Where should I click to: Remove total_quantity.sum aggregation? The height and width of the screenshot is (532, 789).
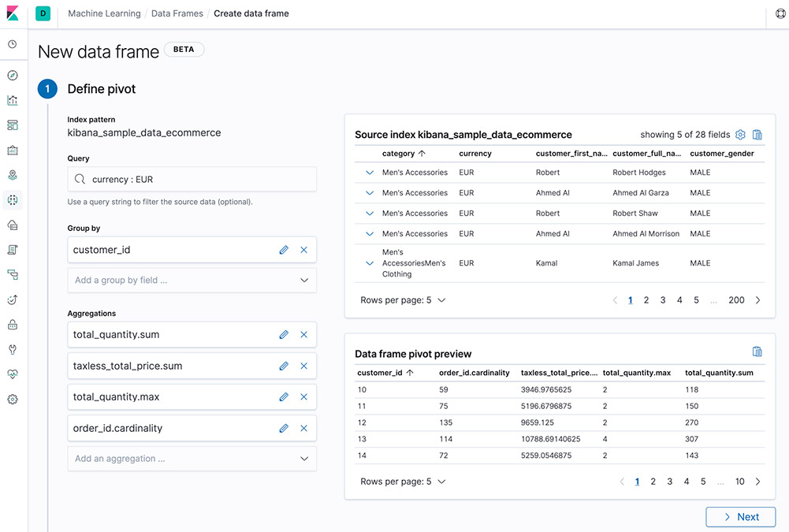click(304, 335)
